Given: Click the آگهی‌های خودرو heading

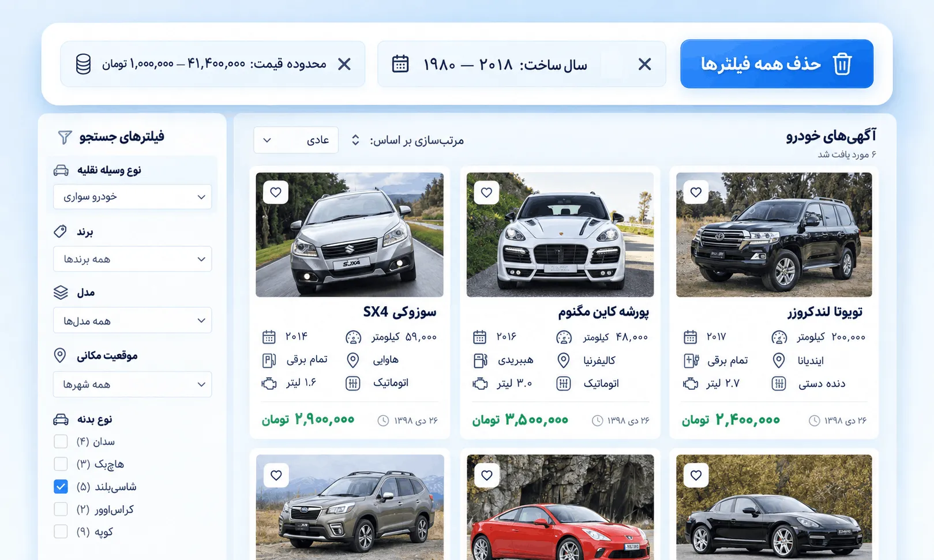Looking at the screenshot, I should 831,136.
